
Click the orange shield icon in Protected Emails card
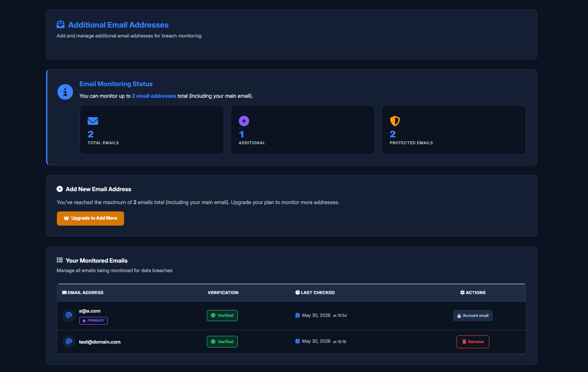(395, 121)
